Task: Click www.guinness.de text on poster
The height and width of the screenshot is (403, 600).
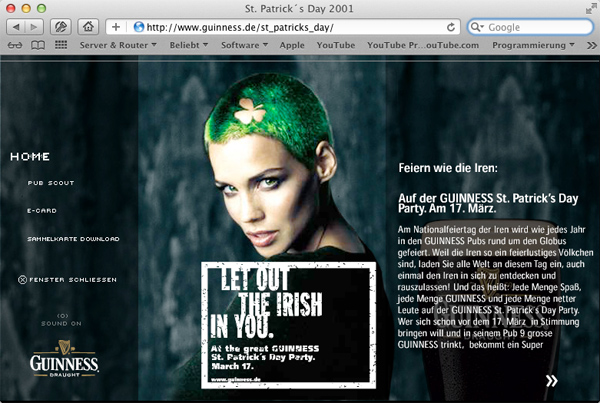Action: [x=236, y=379]
